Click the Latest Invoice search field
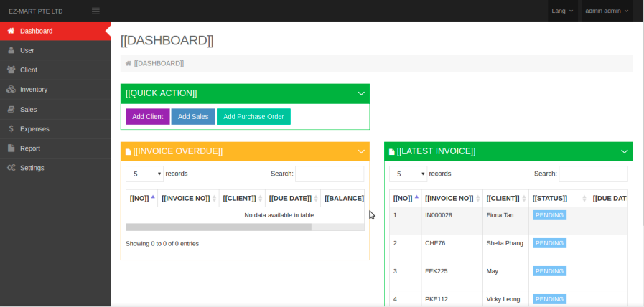This screenshot has height=307, width=644. [593, 174]
